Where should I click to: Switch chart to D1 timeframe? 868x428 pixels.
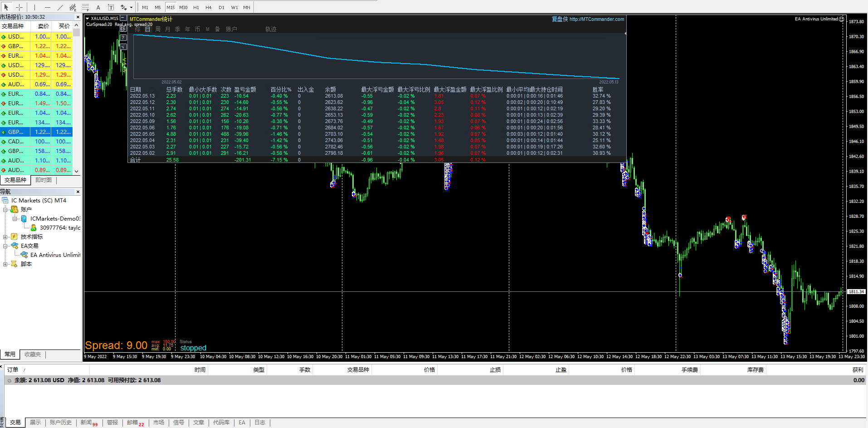tap(221, 7)
